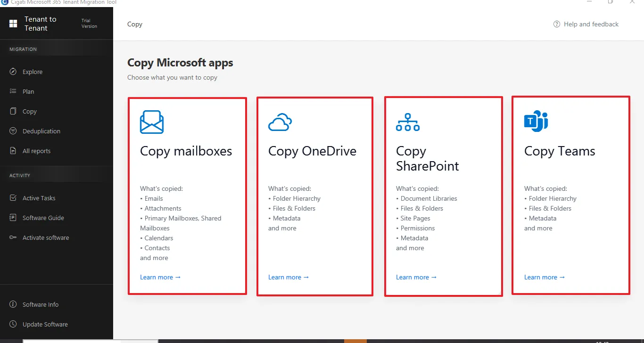
Task: Follow Learn more link under Copy SharePoint
Action: (416, 277)
